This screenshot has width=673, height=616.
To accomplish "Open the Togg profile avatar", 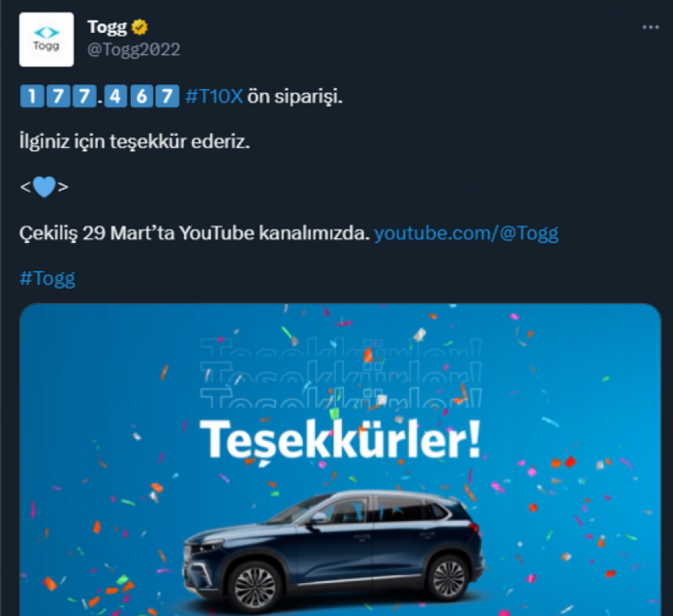I will pyautogui.click(x=46, y=40).
